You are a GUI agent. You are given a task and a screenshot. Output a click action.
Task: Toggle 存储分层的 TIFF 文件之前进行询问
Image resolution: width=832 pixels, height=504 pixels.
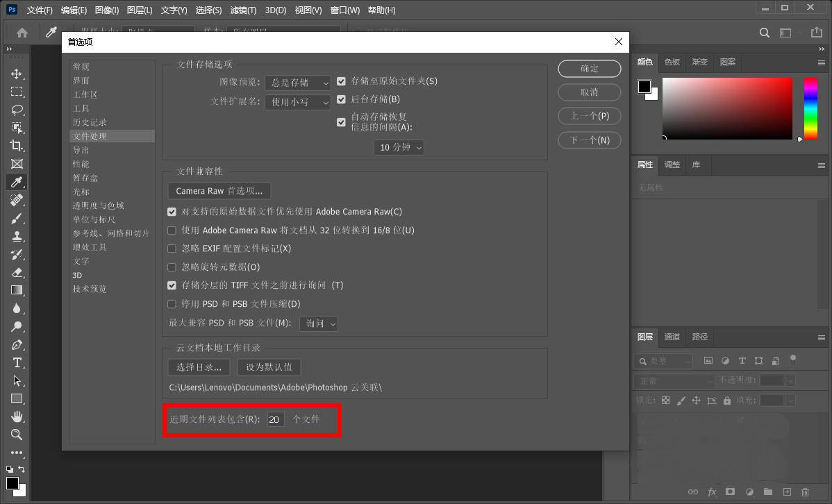pos(172,285)
